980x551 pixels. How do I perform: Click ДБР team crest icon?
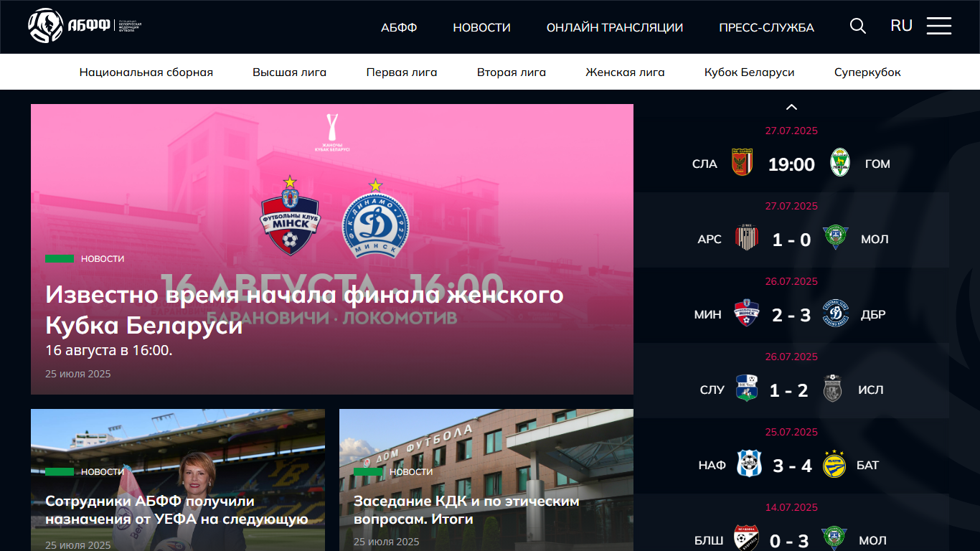[x=835, y=314]
